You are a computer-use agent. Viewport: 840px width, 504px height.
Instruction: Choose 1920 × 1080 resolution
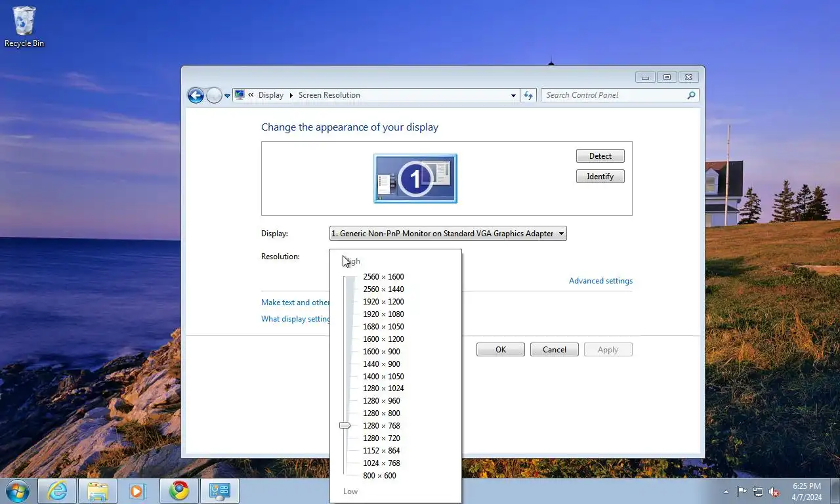coord(383,314)
